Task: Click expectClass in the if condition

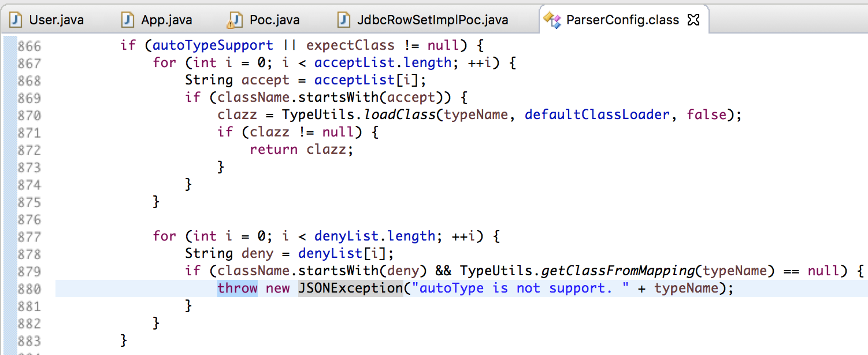Action: pos(351,45)
